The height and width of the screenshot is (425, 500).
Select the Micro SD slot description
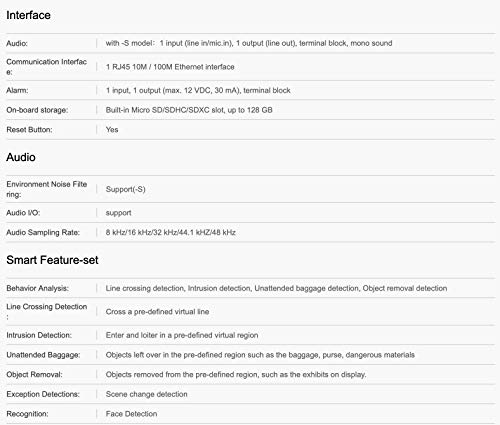tap(189, 110)
